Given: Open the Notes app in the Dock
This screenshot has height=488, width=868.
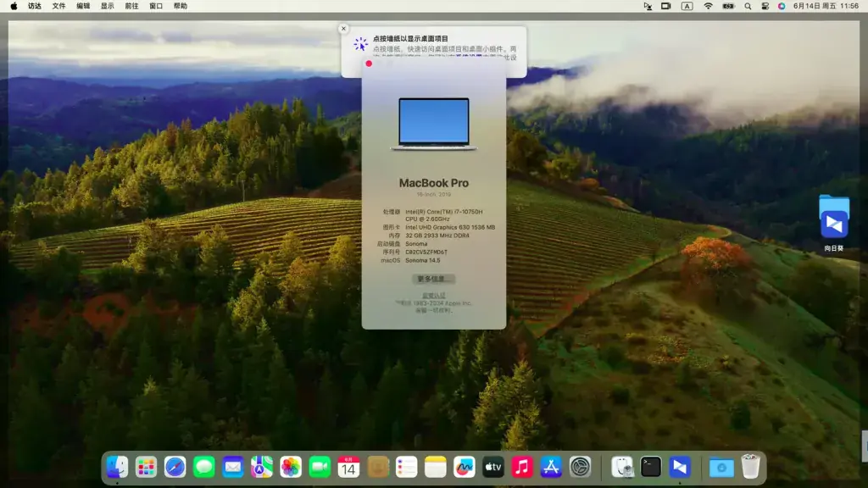Looking at the screenshot, I should pyautogui.click(x=435, y=467).
